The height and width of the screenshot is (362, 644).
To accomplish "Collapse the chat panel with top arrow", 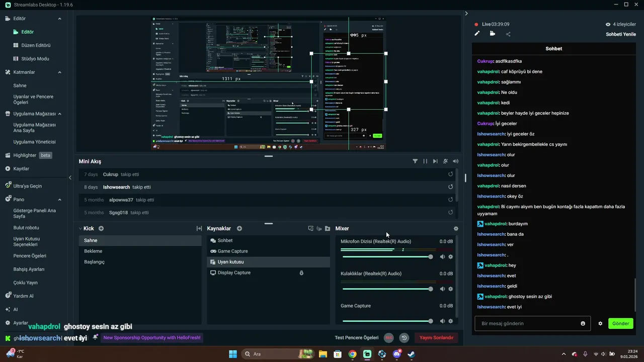I will (466, 13).
